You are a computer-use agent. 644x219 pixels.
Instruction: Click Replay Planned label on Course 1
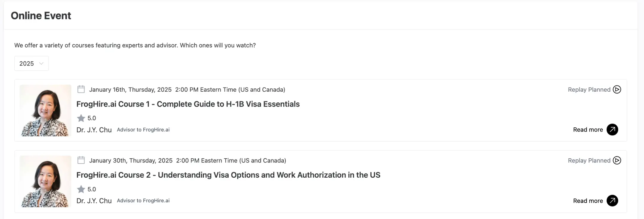click(589, 90)
